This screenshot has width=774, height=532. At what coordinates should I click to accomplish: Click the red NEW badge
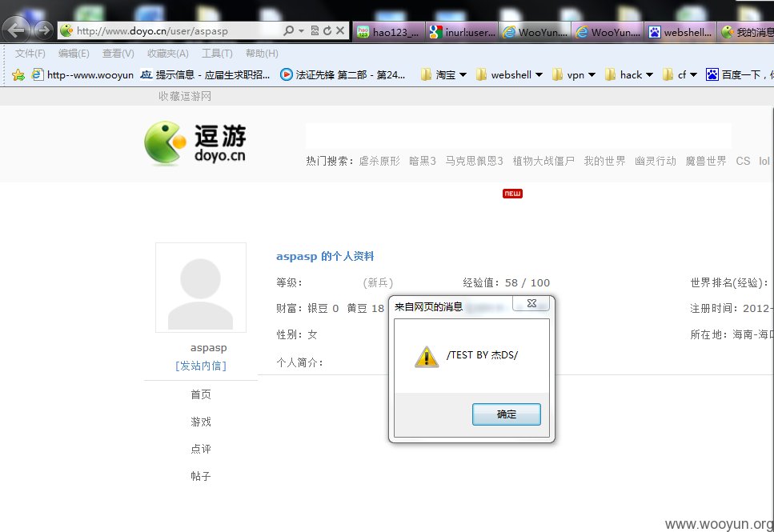click(x=512, y=194)
